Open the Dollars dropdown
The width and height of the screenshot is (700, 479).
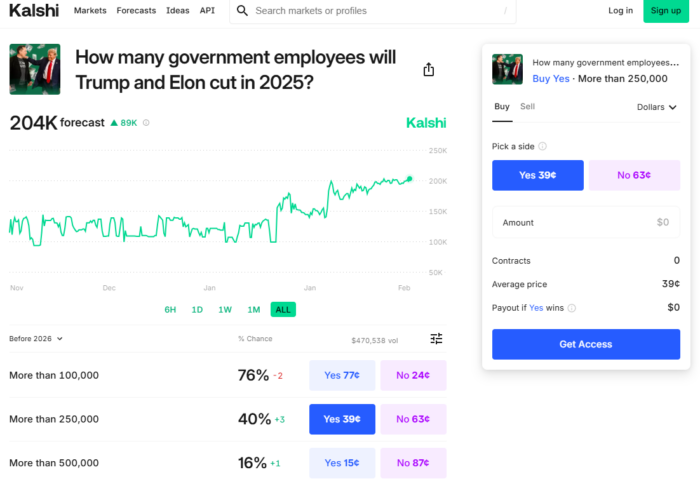tap(657, 107)
